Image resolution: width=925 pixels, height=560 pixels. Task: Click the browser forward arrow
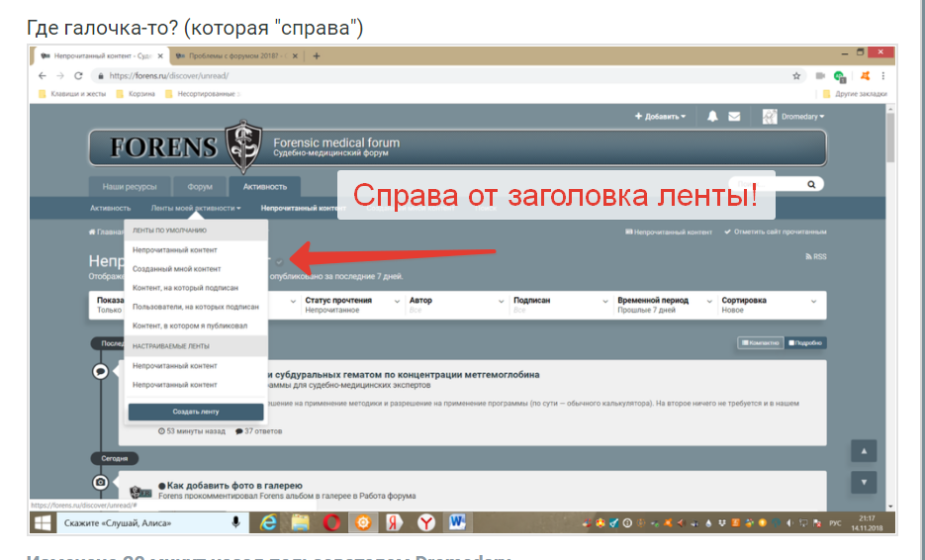pos(60,75)
